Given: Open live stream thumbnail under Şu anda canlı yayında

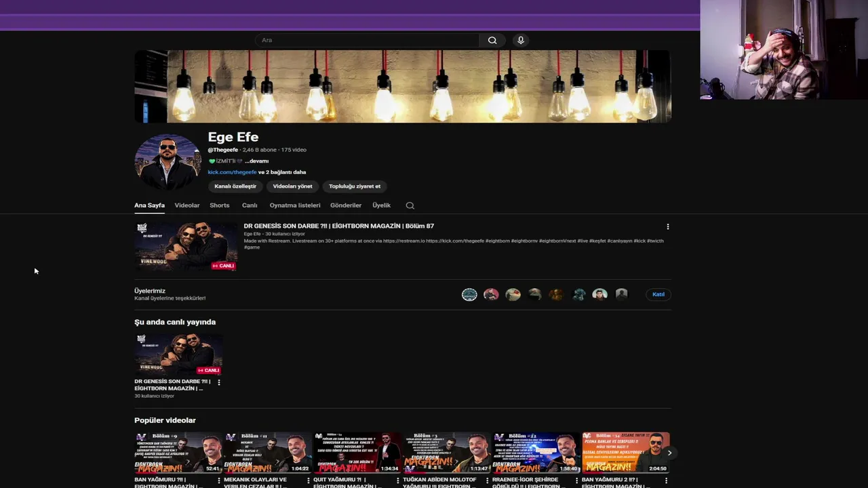Looking at the screenshot, I should [178, 353].
